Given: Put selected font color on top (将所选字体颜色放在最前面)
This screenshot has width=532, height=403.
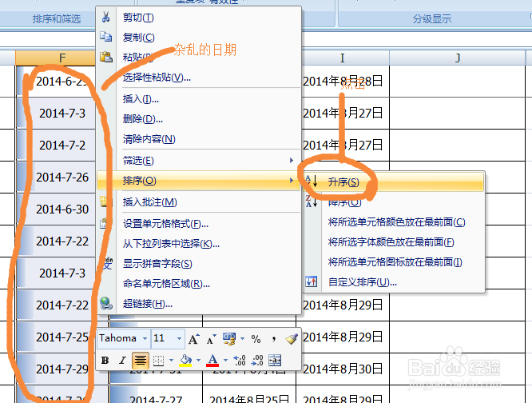Looking at the screenshot, I should 394,242.
